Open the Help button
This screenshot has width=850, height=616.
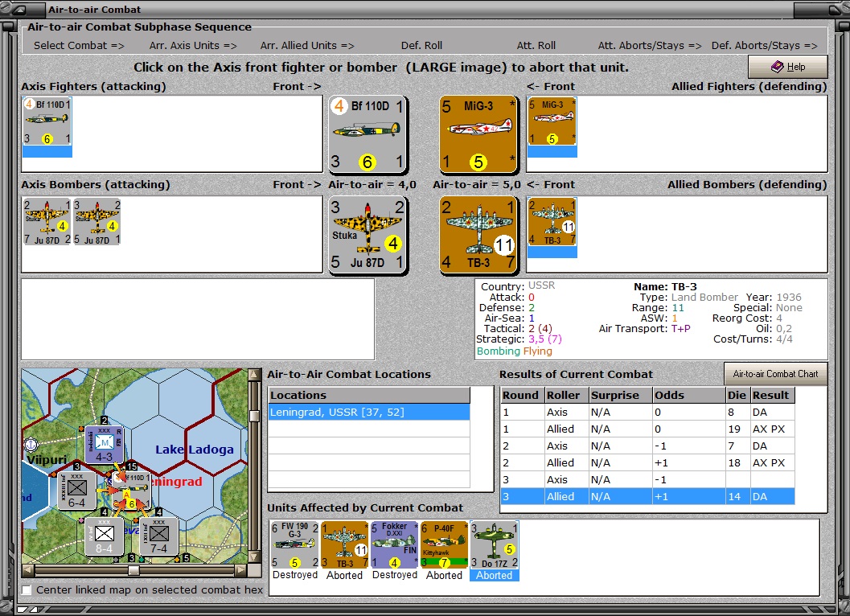click(x=787, y=67)
